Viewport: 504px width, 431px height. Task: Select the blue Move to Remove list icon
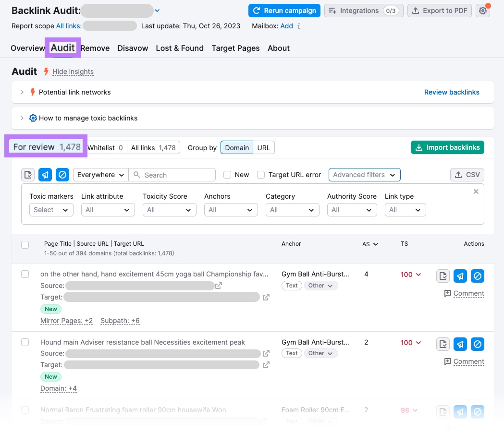[45, 175]
